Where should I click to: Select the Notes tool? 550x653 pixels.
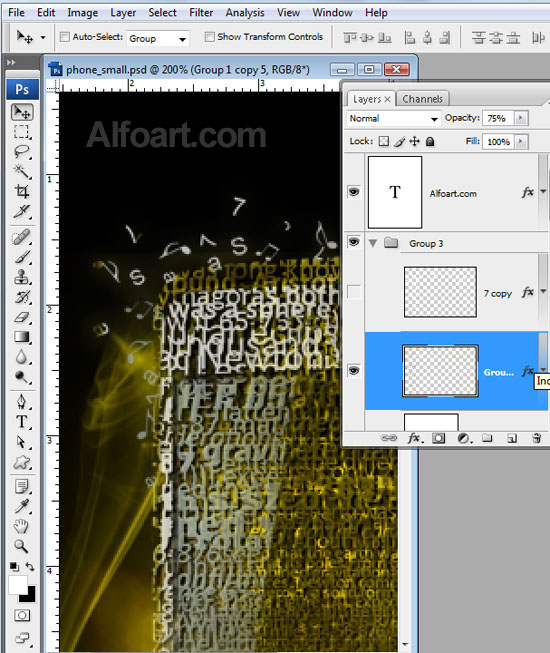pyautogui.click(x=21, y=486)
